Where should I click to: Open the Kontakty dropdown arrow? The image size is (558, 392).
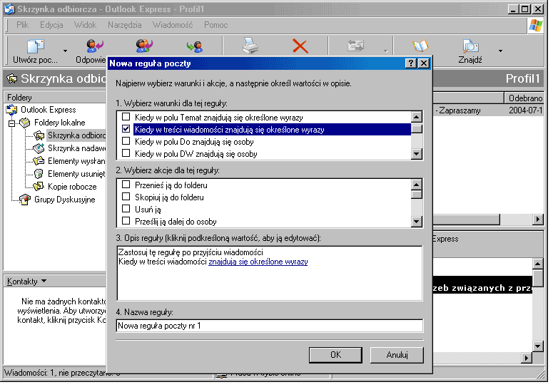click(44, 282)
